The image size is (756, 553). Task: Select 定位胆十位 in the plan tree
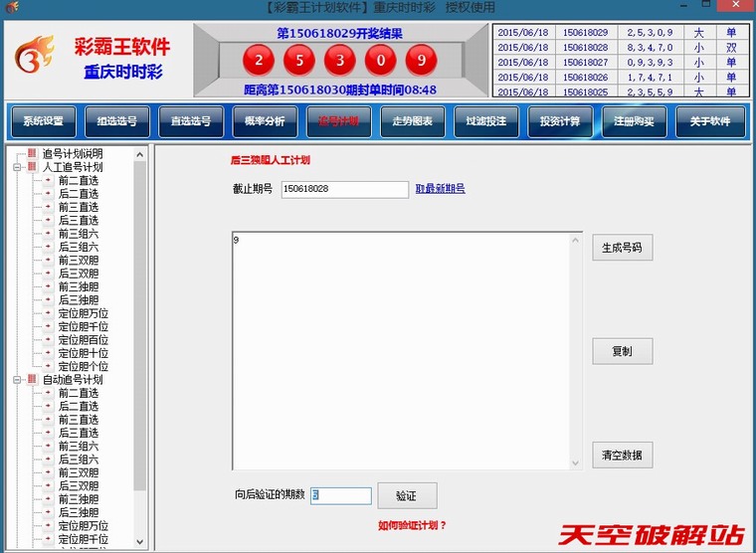click(83, 353)
